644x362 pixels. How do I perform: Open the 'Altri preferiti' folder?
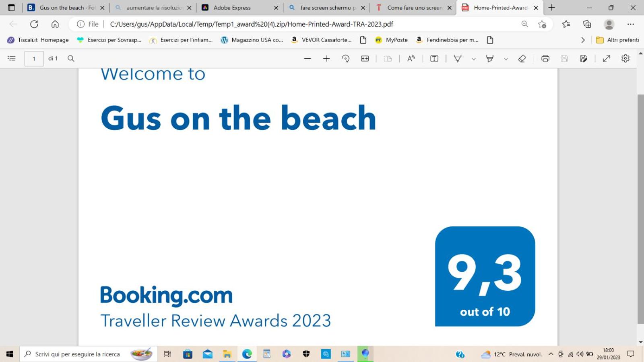point(617,40)
